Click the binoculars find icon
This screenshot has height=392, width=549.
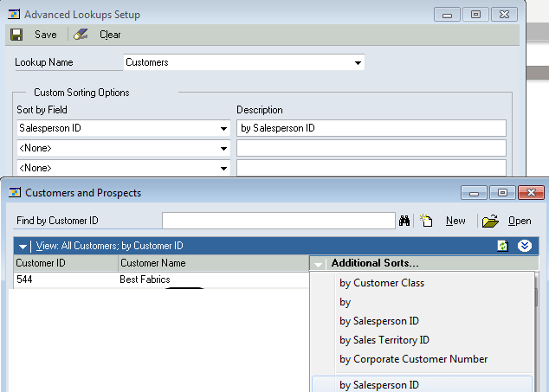[404, 221]
